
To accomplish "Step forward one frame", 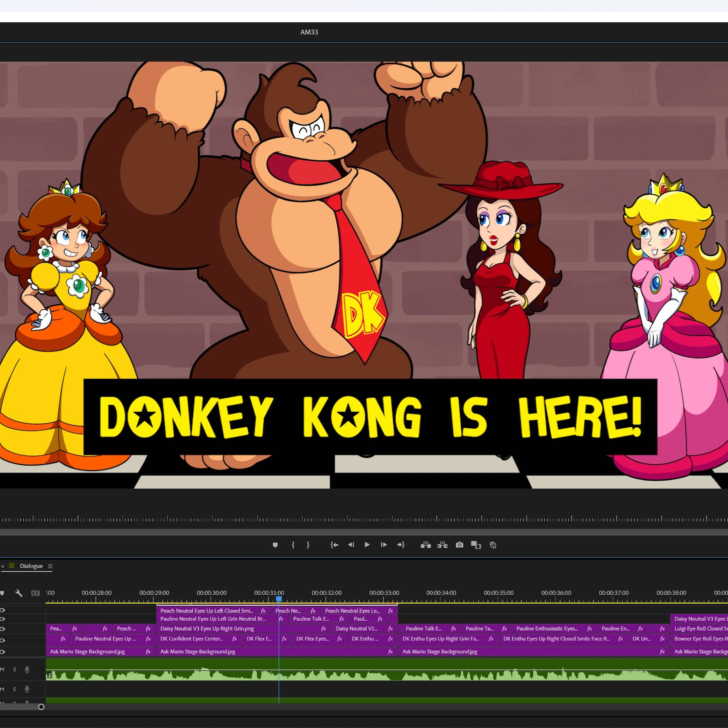I will tap(384, 545).
